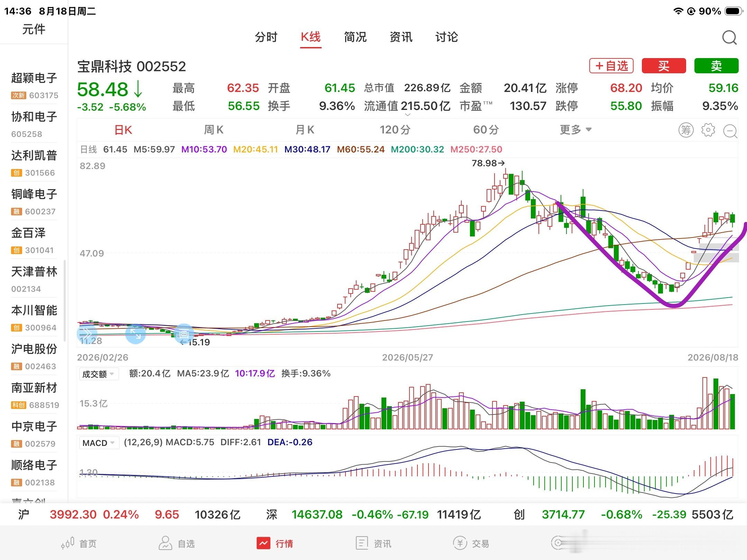This screenshot has height=560, width=747.
Task: Open the chip distribution (筹) icon
Action: pyautogui.click(x=686, y=130)
